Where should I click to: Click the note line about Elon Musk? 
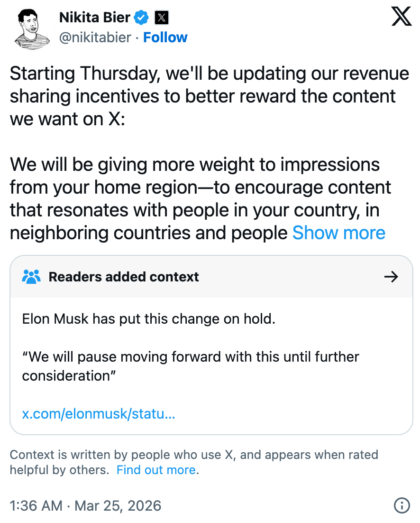tap(148, 318)
